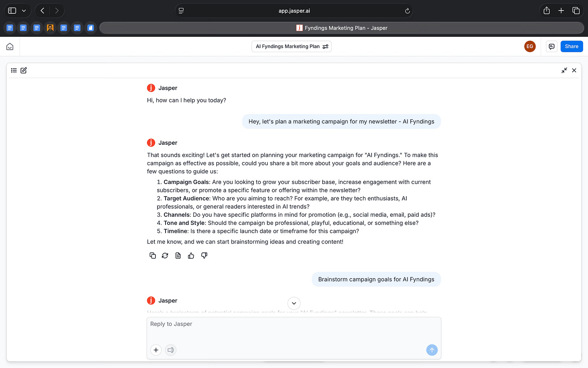The height and width of the screenshot is (368, 588).
Task: Open the Jasper home icon
Action: click(x=10, y=47)
